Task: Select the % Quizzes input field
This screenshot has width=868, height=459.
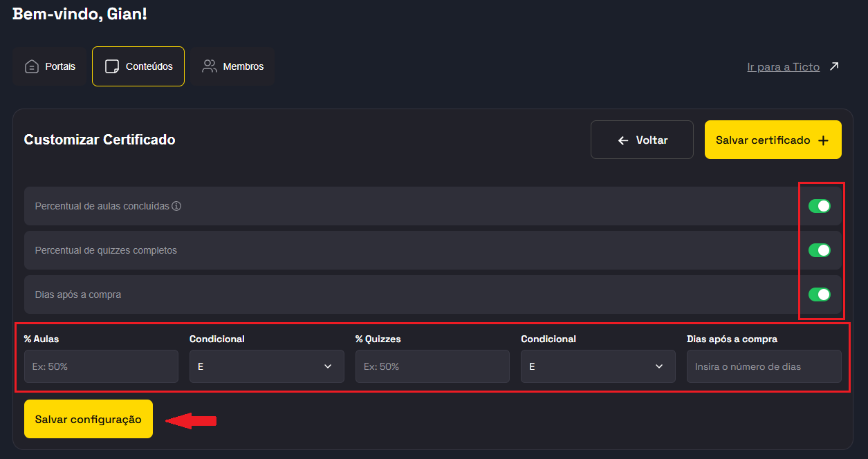Action: 432,366
